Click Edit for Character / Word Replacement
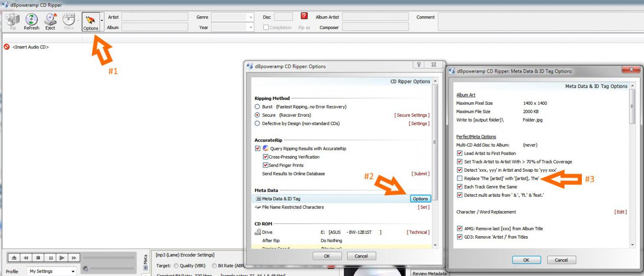Viewport: 644px width, 276px height. pyautogui.click(x=620, y=212)
